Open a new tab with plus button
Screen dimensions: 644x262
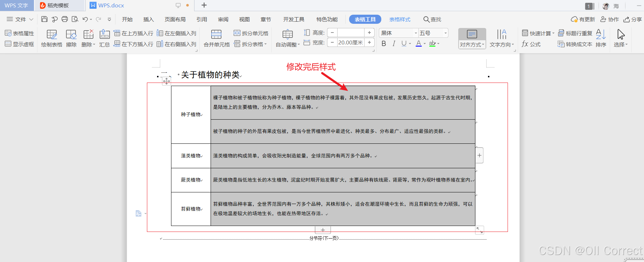pyautogui.click(x=204, y=5)
